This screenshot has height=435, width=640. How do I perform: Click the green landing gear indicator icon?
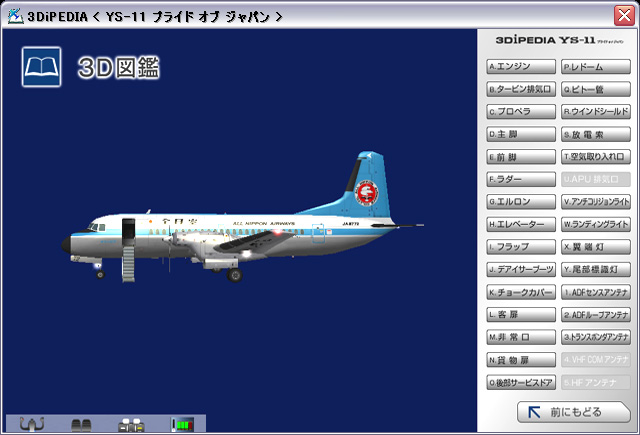182,424
